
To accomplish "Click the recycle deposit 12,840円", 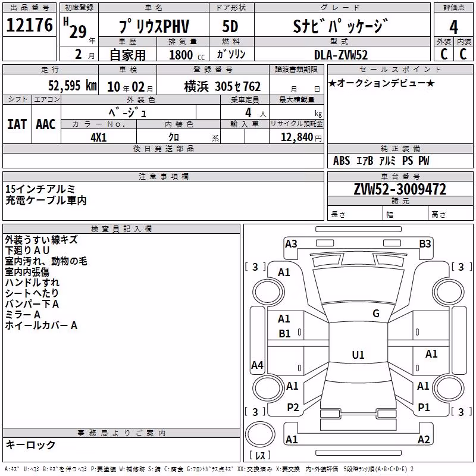I will pyautogui.click(x=301, y=137).
